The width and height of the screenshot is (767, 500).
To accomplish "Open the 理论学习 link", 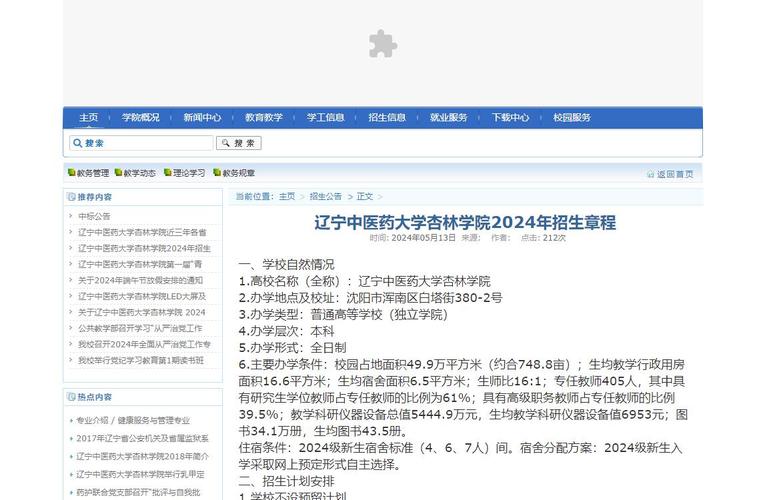I will (189, 173).
